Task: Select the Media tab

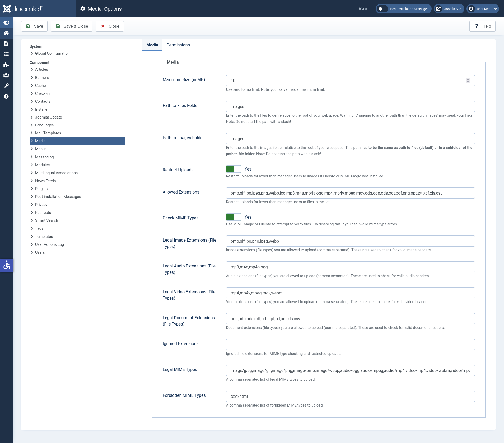Action: coord(152,45)
